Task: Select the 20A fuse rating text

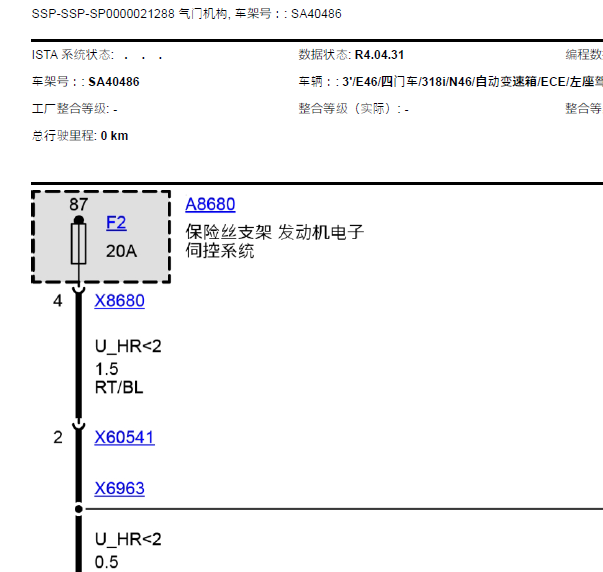Action: coord(122,251)
